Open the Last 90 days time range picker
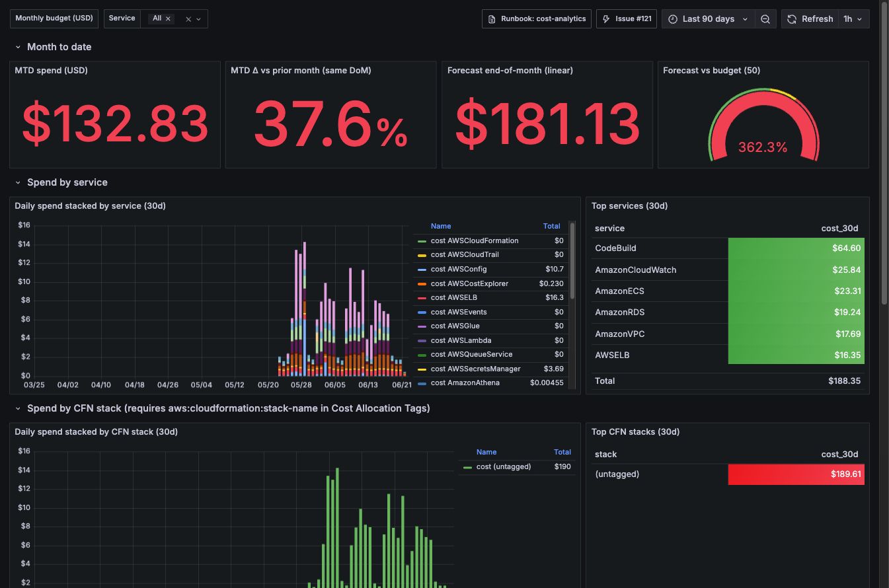 (708, 19)
